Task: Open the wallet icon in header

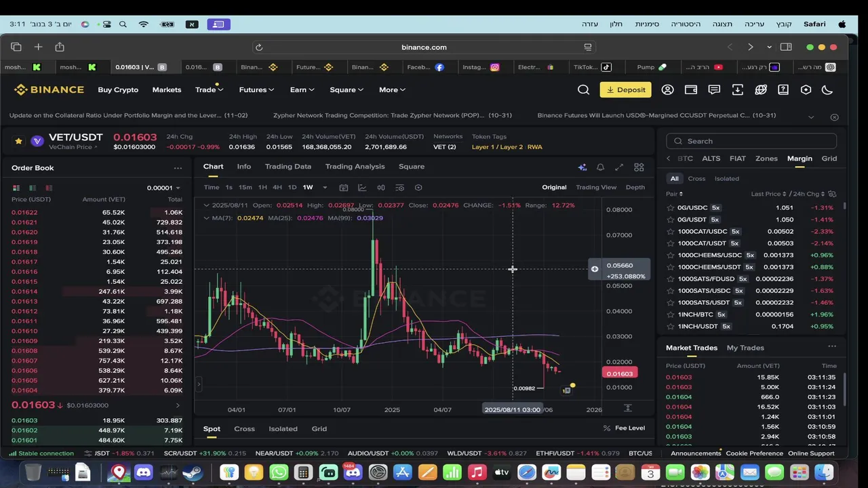Action: [691, 89]
